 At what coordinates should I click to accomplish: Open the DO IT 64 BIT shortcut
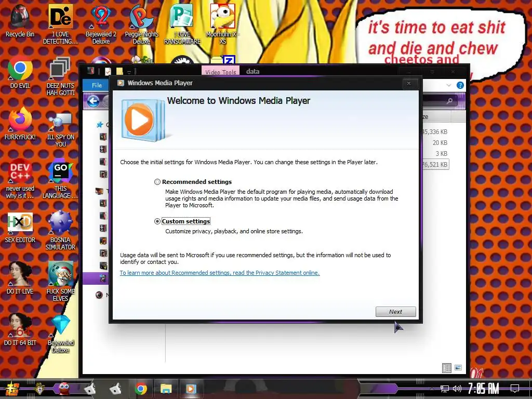[x=20, y=329]
